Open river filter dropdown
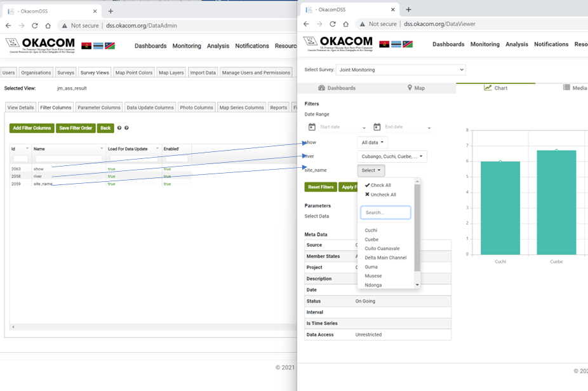588x391 pixels. 392,156
